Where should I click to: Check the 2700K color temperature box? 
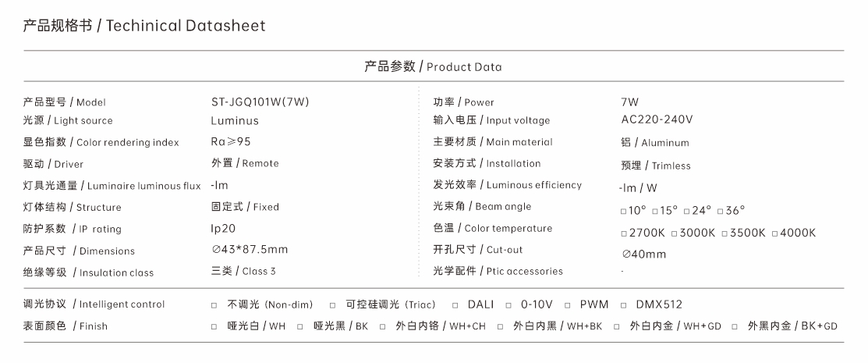click(624, 234)
